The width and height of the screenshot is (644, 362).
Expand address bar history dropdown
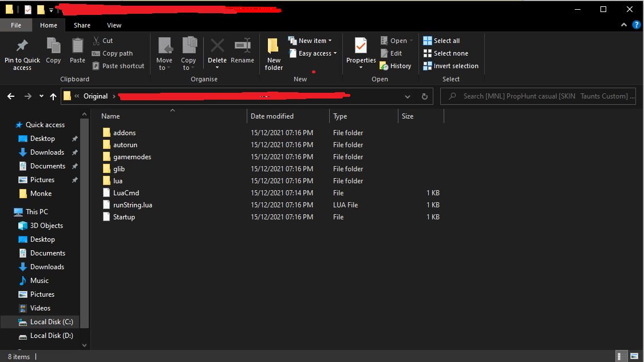(408, 97)
